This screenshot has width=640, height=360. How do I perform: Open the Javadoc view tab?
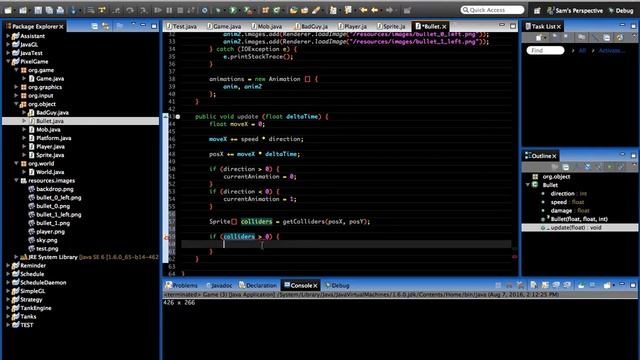click(219, 286)
